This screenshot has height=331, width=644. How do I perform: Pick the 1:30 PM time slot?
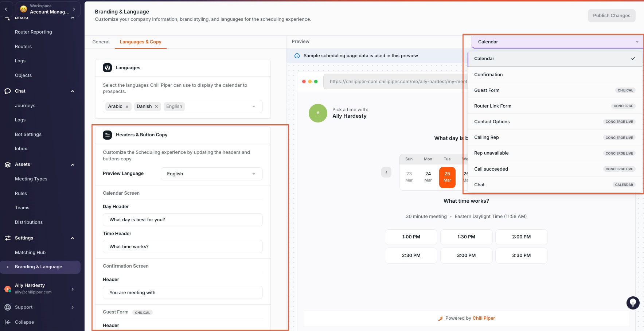[466, 237]
